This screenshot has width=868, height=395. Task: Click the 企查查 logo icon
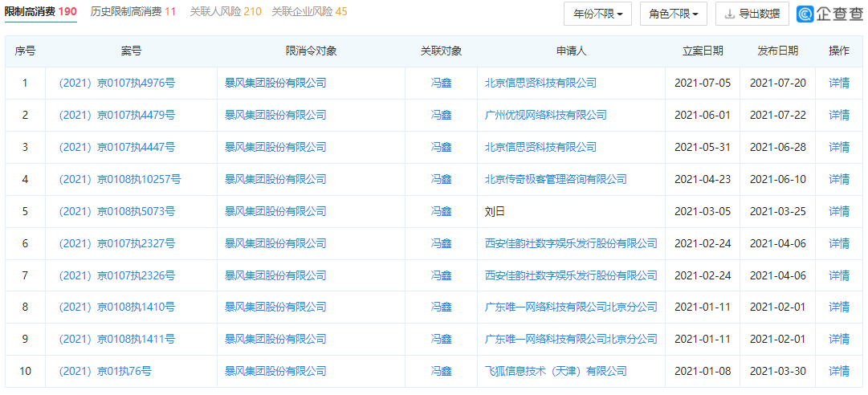click(x=805, y=14)
